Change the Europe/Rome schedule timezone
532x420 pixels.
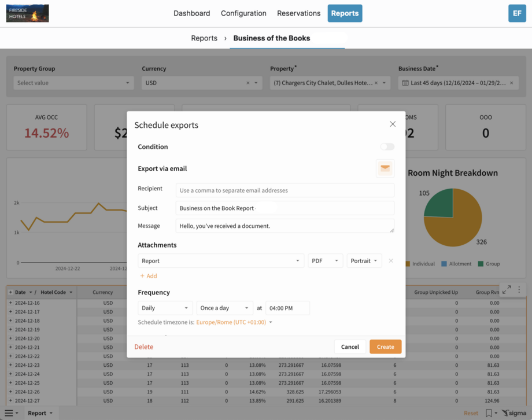tap(234, 322)
